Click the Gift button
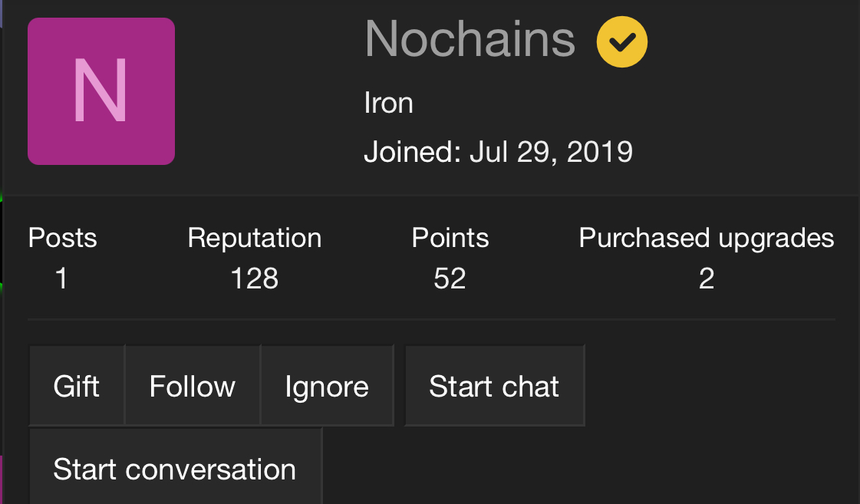This screenshot has height=504, width=860. [77, 386]
